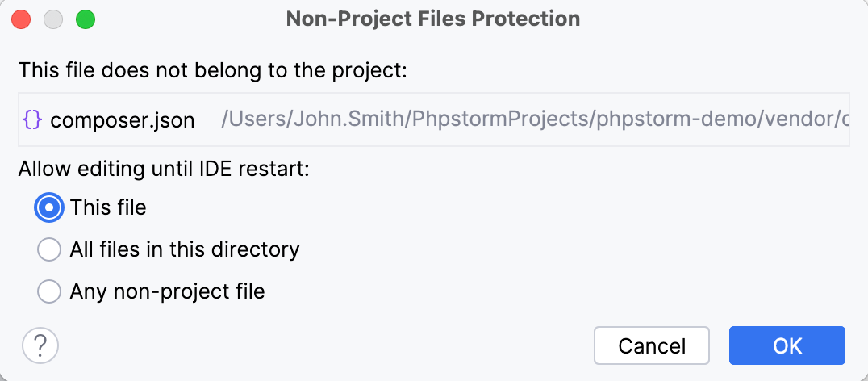Choose the "All files in this directory" radio circle
The width and height of the screenshot is (868, 381).
49,249
